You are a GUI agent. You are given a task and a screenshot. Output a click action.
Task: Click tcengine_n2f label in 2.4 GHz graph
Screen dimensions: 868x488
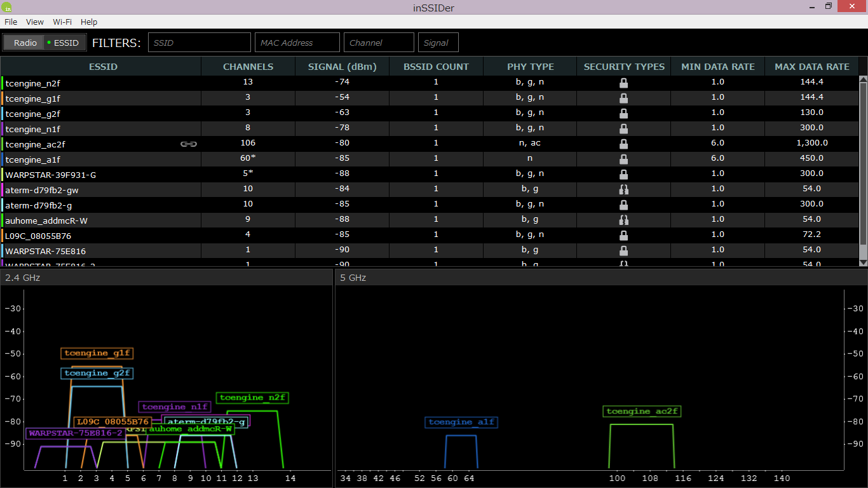pos(252,398)
